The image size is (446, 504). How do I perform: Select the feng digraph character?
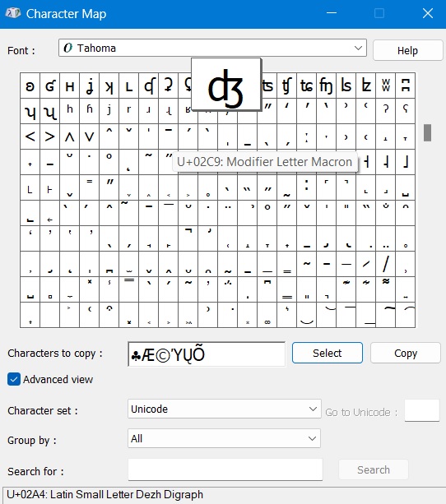coord(327,86)
